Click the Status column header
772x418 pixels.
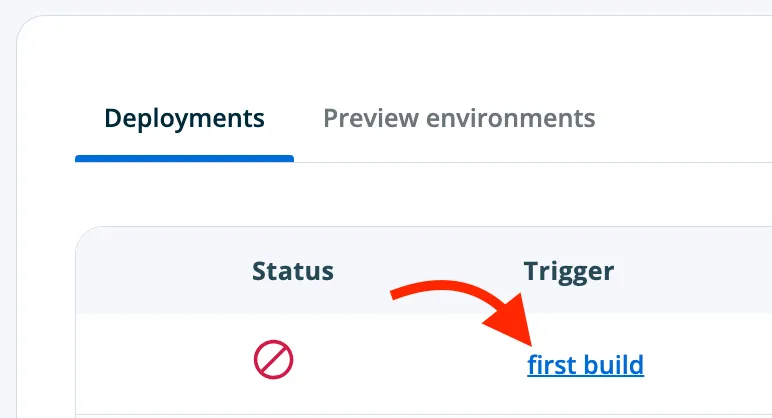pyautogui.click(x=293, y=271)
